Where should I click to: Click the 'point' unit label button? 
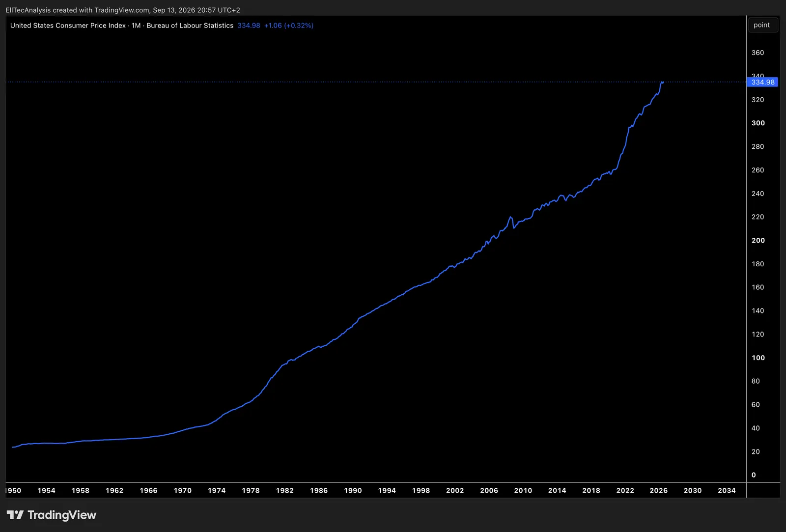pyautogui.click(x=763, y=25)
